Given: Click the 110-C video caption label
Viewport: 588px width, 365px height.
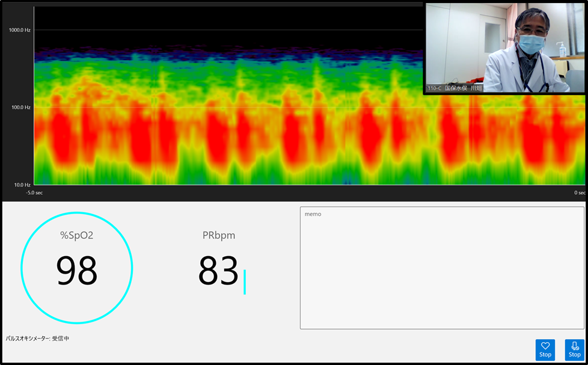Looking at the screenshot, I should point(455,88).
